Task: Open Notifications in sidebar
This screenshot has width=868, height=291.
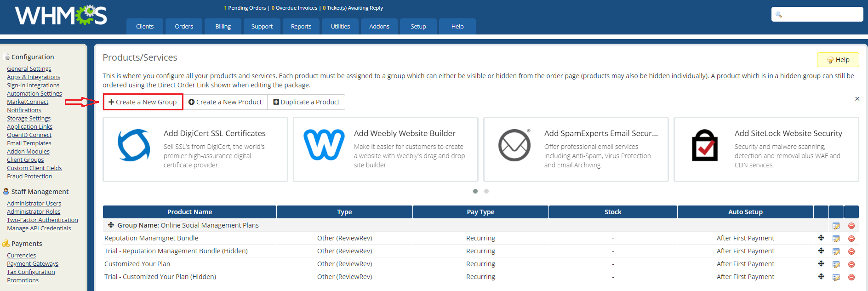Action: point(24,110)
